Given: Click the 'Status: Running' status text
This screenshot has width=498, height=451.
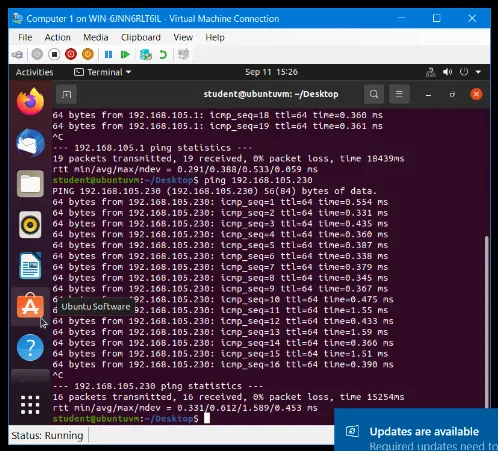Looking at the screenshot, I should (47, 436).
